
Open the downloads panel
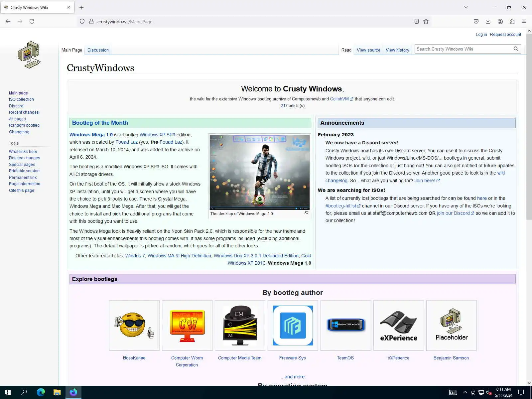pyautogui.click(x=488, y=21)
